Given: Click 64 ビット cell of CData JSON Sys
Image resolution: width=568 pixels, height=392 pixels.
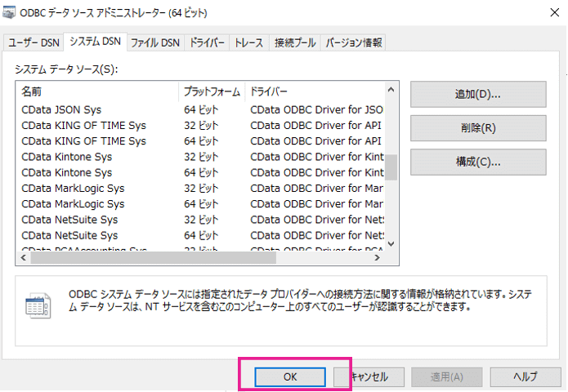Looking at the screenshot, I should pos(201,109).
